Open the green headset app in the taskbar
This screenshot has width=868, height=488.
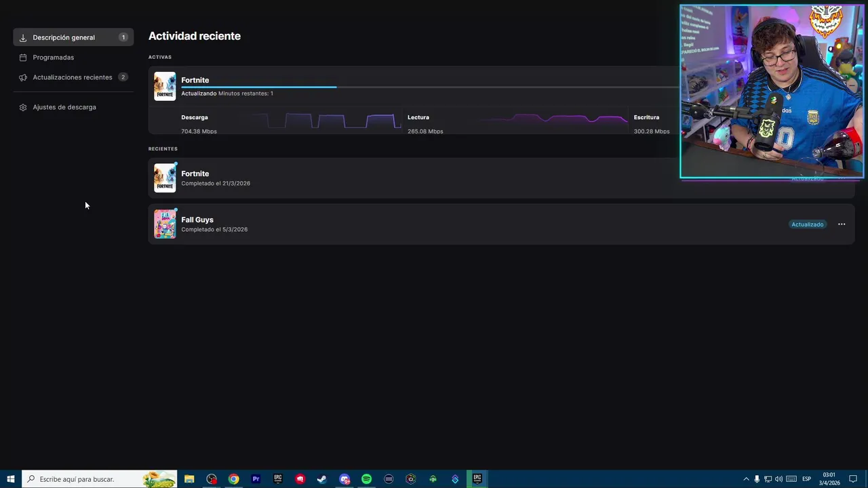click(x=433, y=479)
